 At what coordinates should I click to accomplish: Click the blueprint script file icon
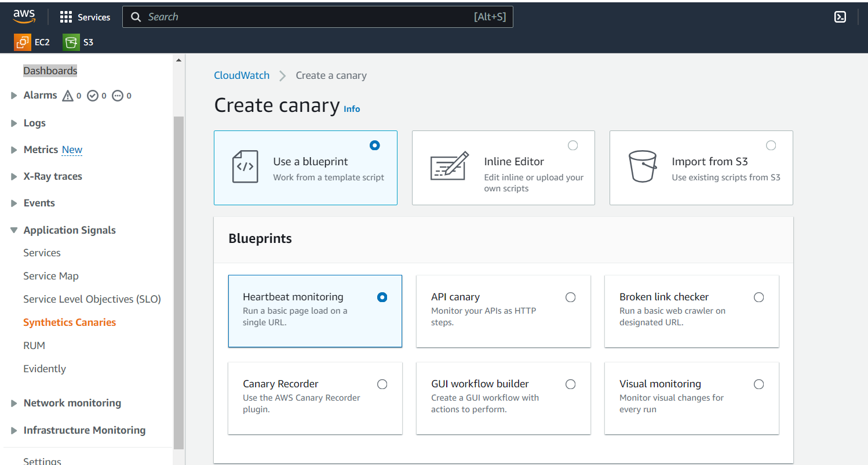(245, 167)
